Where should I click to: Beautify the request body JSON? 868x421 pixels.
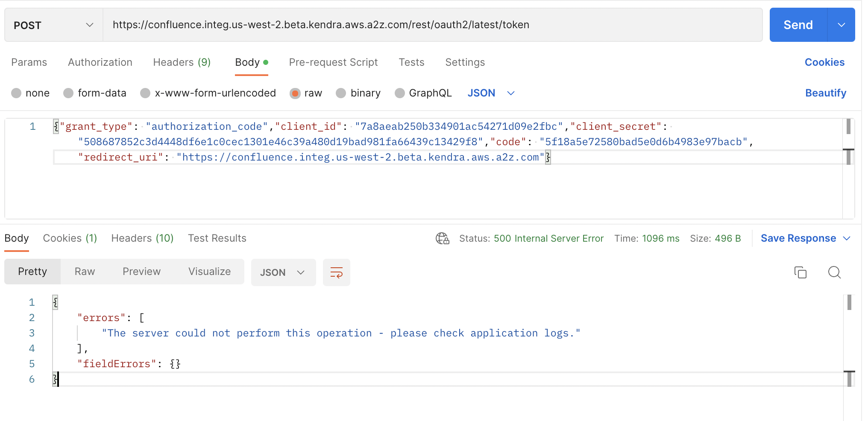[x=824, y=93]
